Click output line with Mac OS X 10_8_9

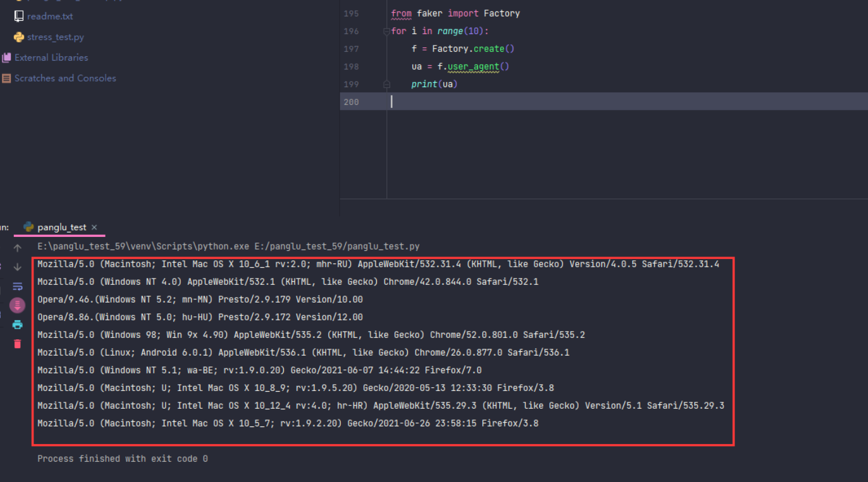click(295, 388)
